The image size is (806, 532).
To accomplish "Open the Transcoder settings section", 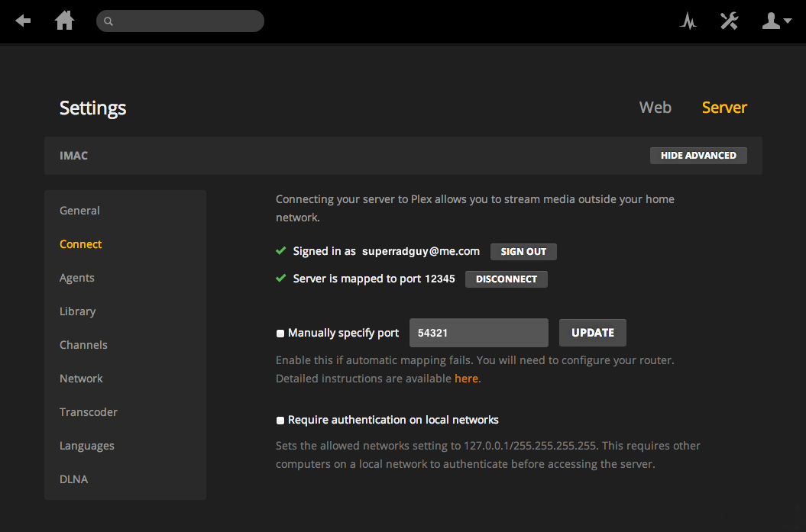I will [x=89, y=412].
